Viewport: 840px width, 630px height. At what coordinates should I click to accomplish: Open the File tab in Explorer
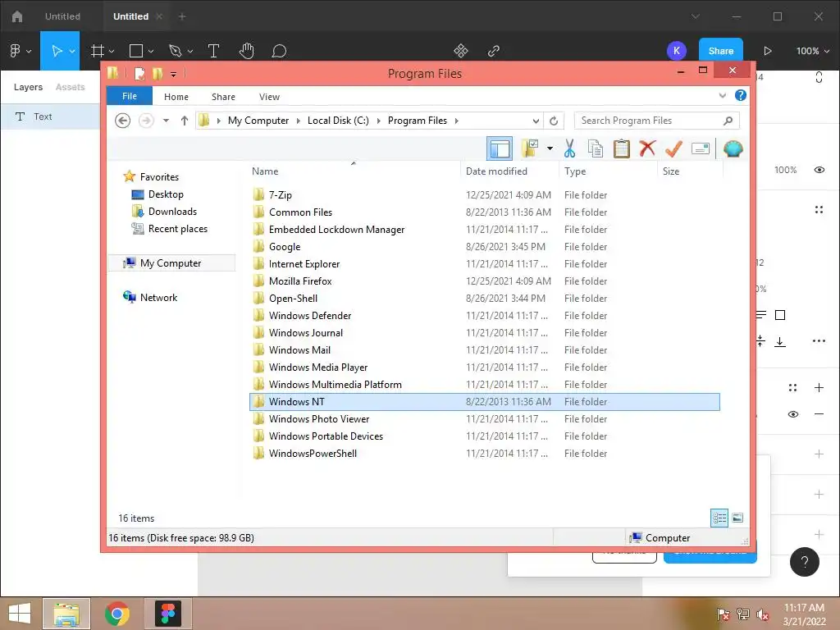click(129, 96)
